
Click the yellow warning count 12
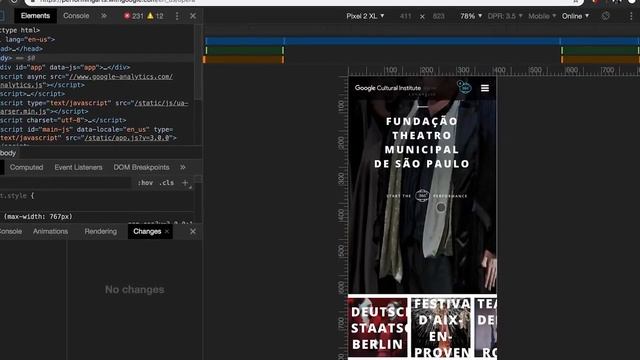coord(156,16)
